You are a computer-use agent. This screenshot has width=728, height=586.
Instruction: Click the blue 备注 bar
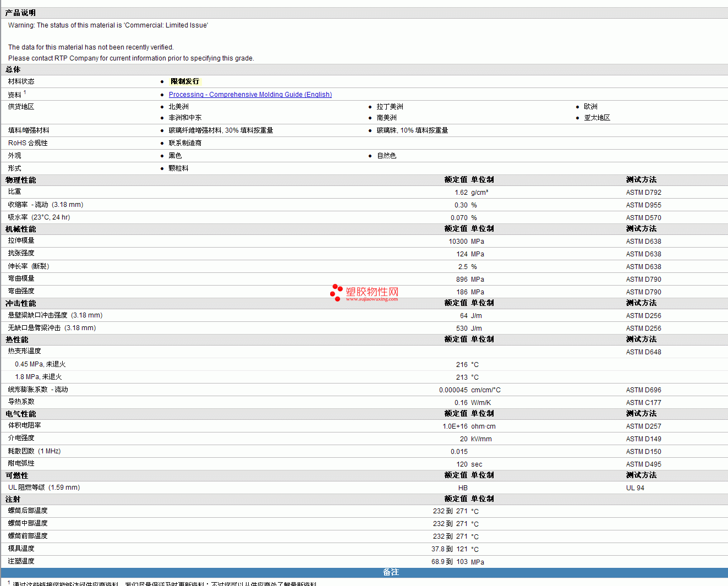pyautogui.click(x=391, y=572)
